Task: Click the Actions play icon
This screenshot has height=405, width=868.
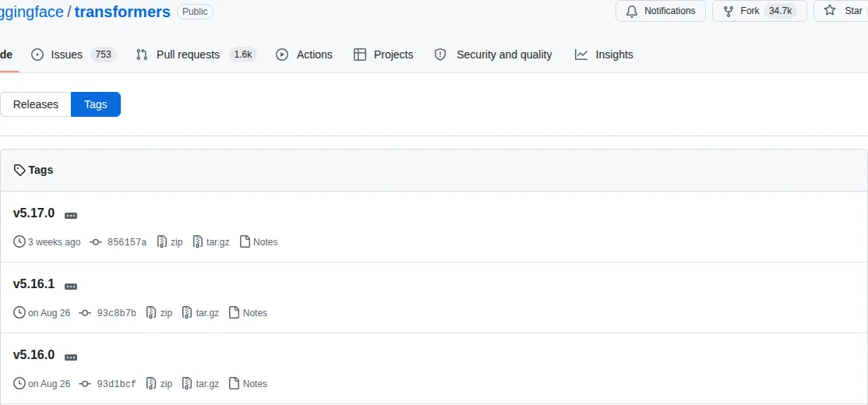Action: click(x=282, y=55)
